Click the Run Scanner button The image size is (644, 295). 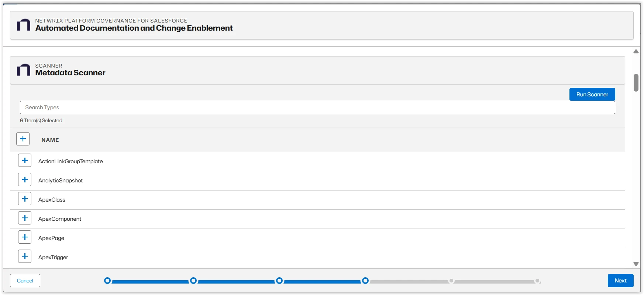[592, 95]
